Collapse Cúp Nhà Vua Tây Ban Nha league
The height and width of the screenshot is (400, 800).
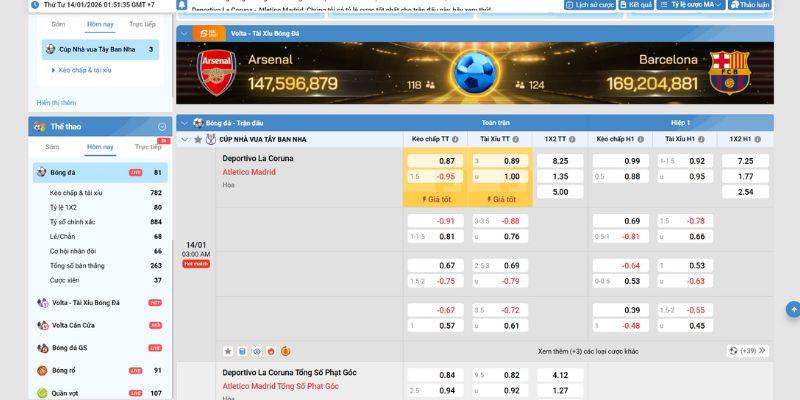[x=185, y=139]
